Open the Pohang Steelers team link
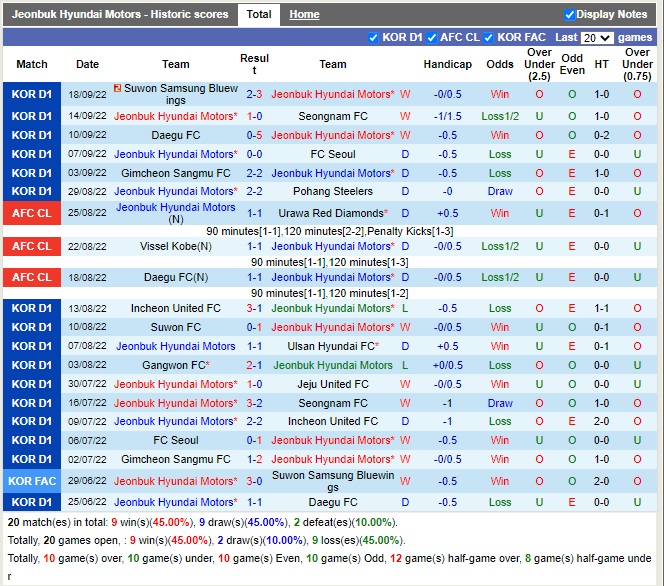Viewport: 664px width, 586px height. point(333,192)
